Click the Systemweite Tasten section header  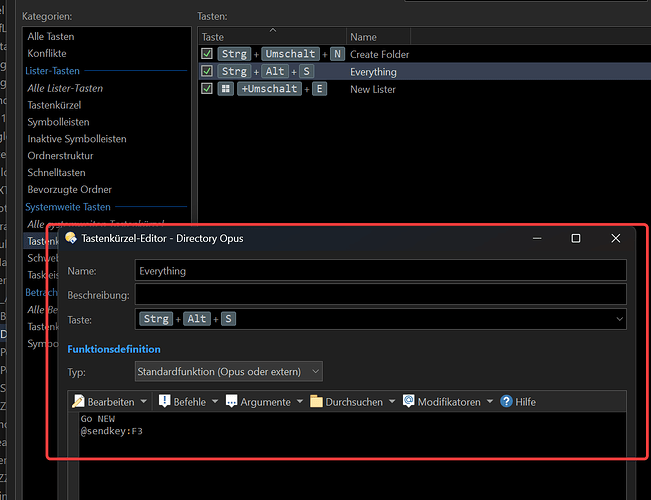(x=68, y=207)
